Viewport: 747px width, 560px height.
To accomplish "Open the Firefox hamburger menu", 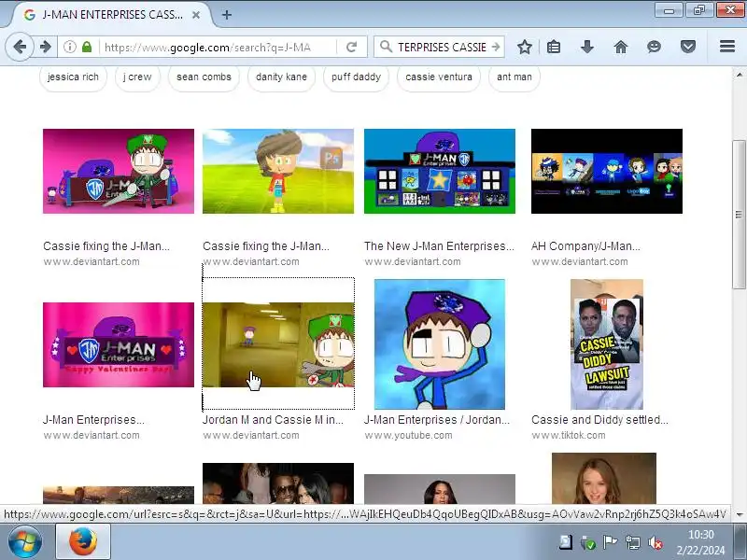I will coord(727,47).
